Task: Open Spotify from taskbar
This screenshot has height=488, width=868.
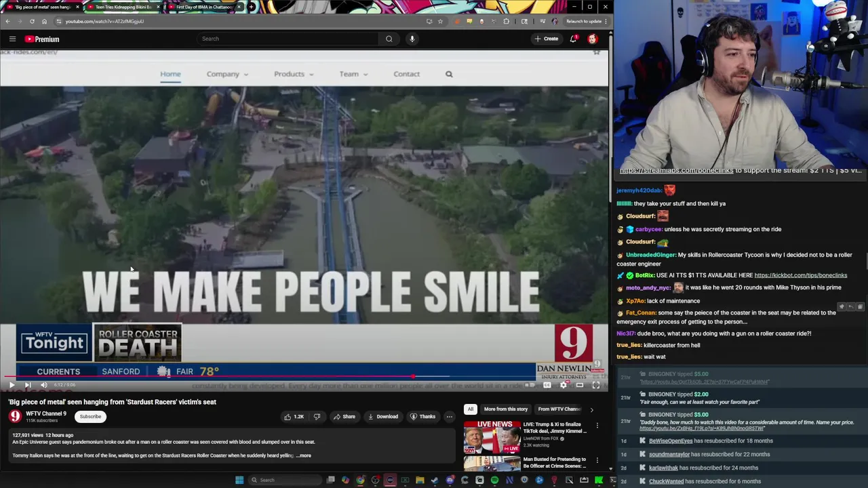Action: (x=494, y=480)
